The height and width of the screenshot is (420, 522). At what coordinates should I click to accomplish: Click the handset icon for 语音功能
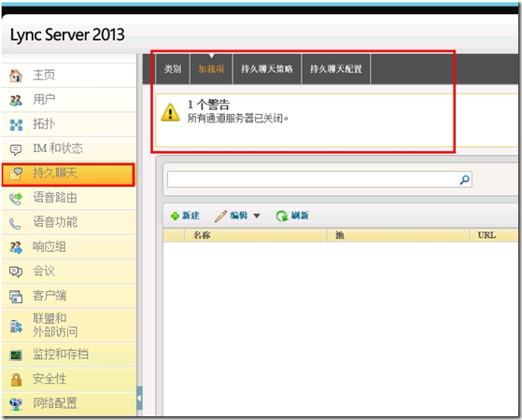point(15,224)
